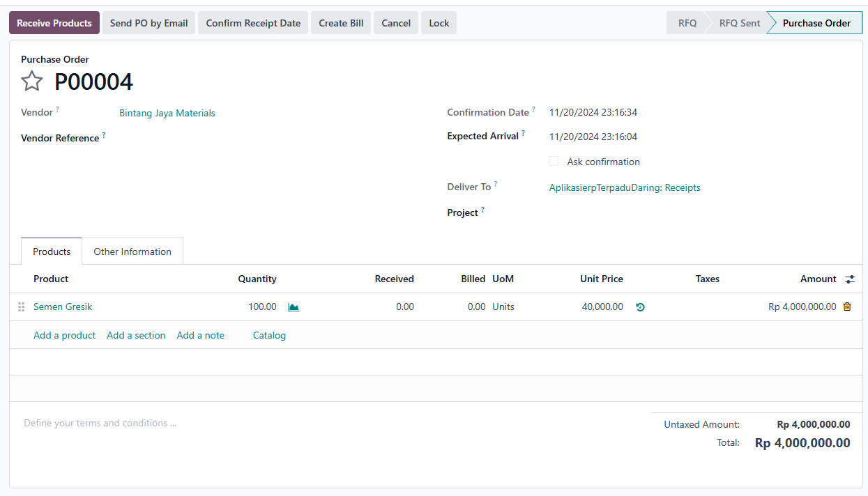Edit the unit price cell 40,000.00
The image size is (868, 496).
pyautogui.click(x=602, y=307)
